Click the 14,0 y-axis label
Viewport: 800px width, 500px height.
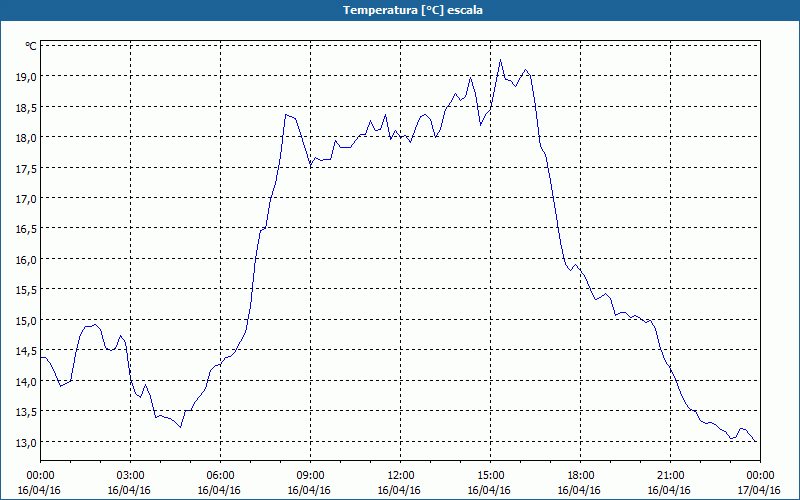[27, 381]
